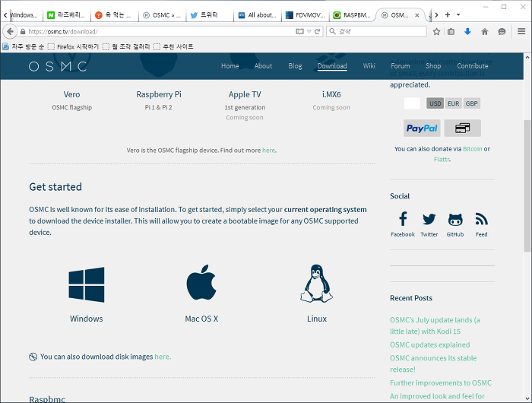Click the Windows installer logo
The image size is (532, 403).
click(x=87, y=284)
